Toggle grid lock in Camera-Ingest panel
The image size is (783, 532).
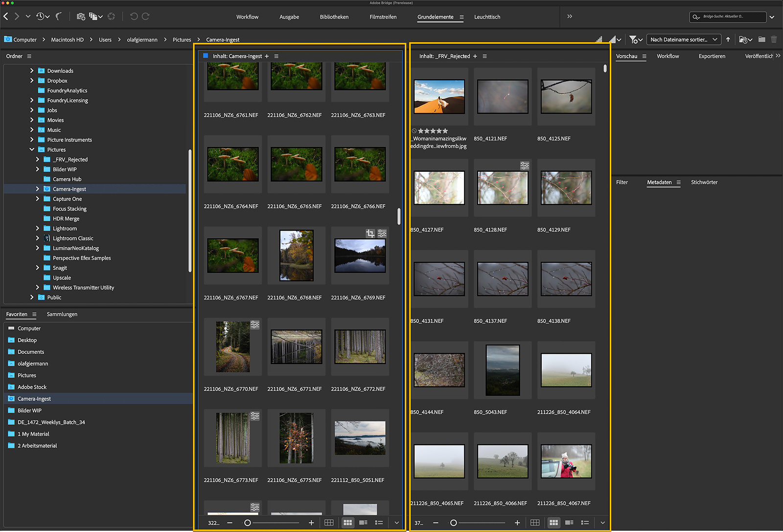point(329,523)
